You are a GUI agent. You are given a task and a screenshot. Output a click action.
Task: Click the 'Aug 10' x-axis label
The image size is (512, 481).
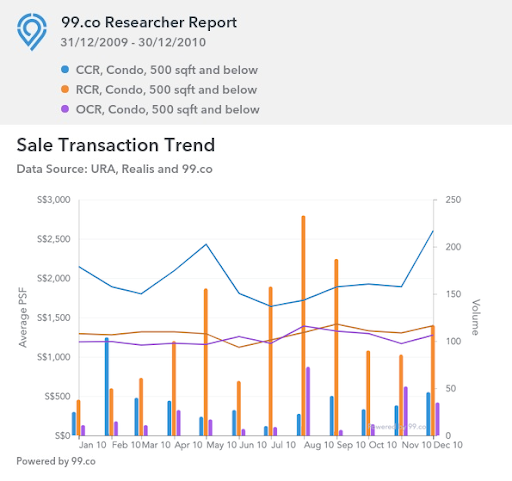tap(319, 445)
